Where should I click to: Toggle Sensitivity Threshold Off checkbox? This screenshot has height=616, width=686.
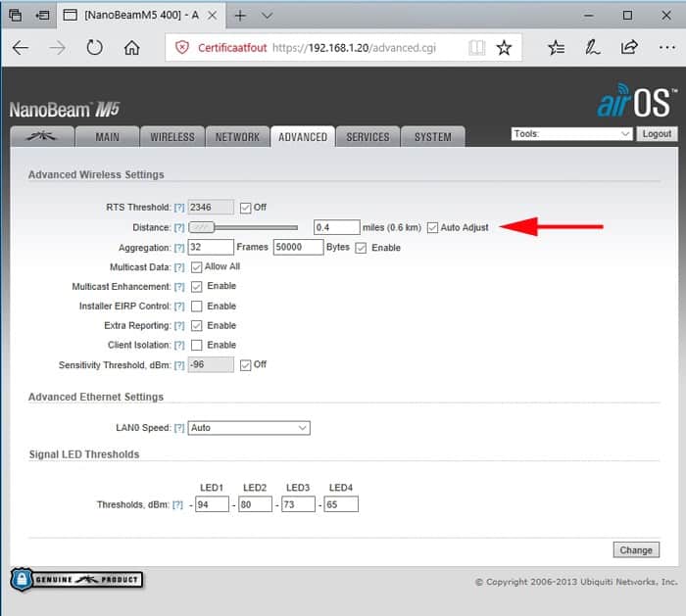[245, 365]
